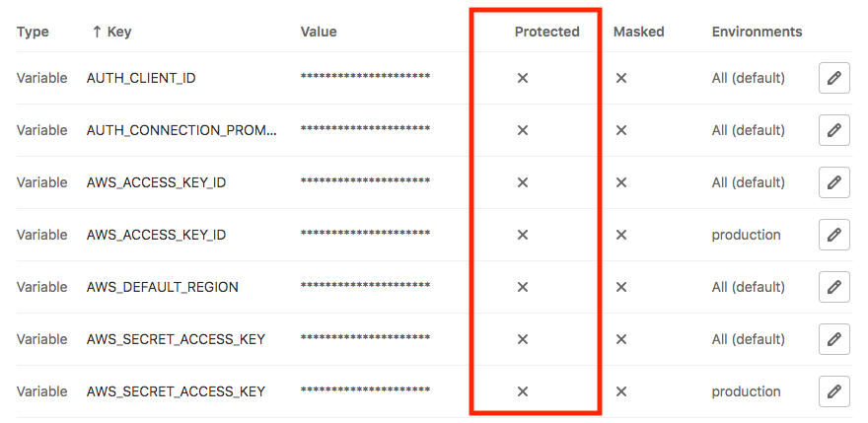Select the AUTH_CLIENT_ID key name

click(x=141, y=78)
